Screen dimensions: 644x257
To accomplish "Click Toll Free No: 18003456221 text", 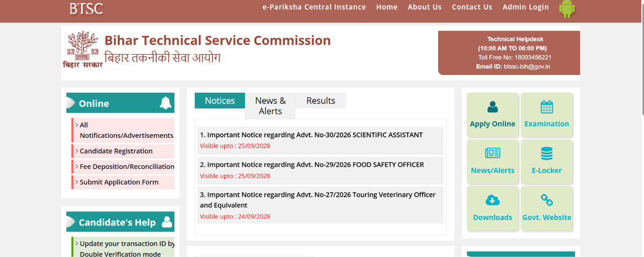I will 515,57.
